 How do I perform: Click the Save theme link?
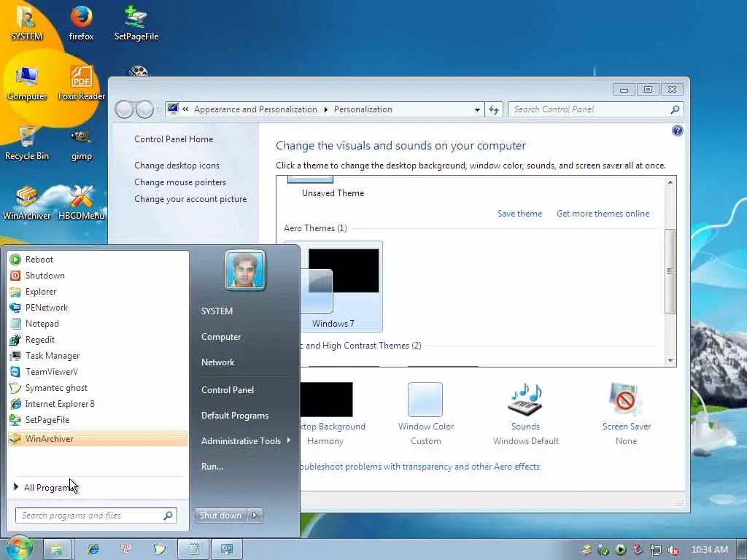tap(519, 214)
